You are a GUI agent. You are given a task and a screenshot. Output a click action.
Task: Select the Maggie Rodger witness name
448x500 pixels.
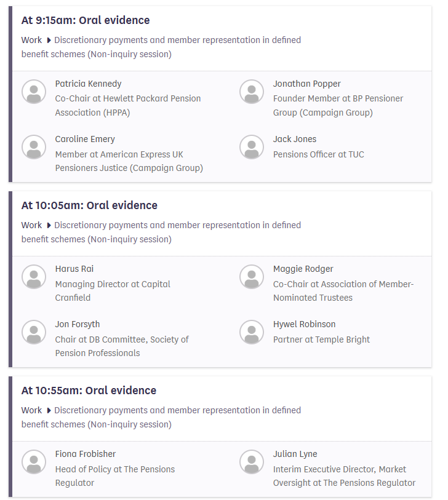coord(303,269)
